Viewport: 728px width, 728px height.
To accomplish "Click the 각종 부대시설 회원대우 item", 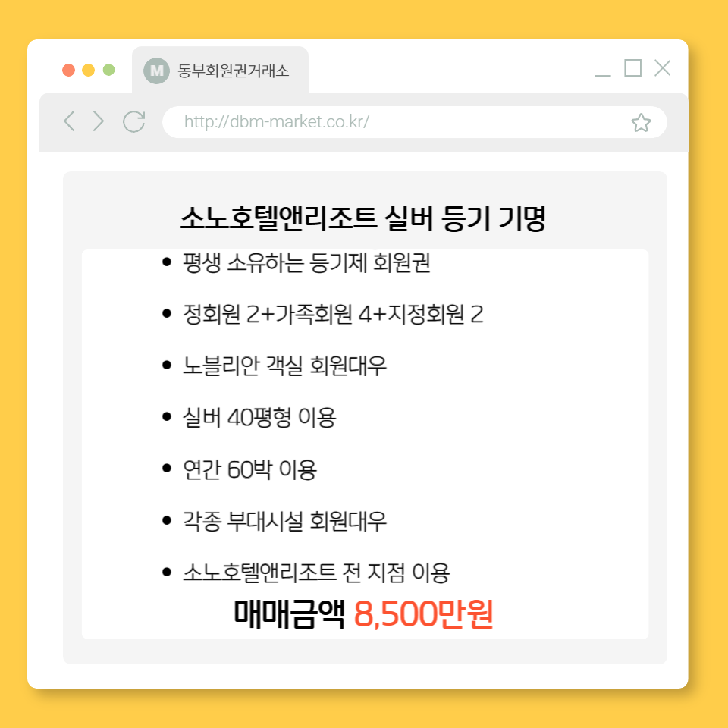I will pos(284,520).
